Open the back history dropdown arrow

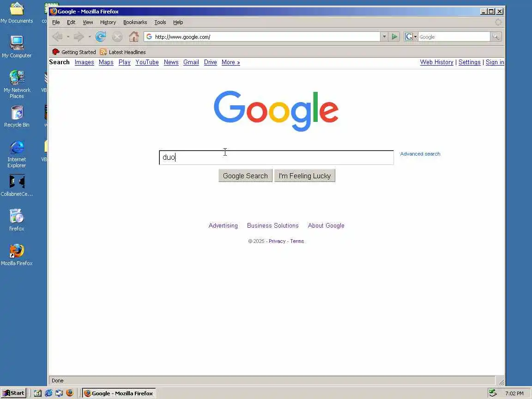tap(68, 36)
